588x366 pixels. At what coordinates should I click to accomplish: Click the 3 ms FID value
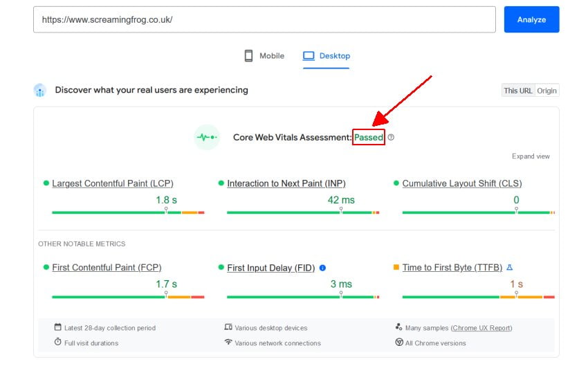point(341,284)
